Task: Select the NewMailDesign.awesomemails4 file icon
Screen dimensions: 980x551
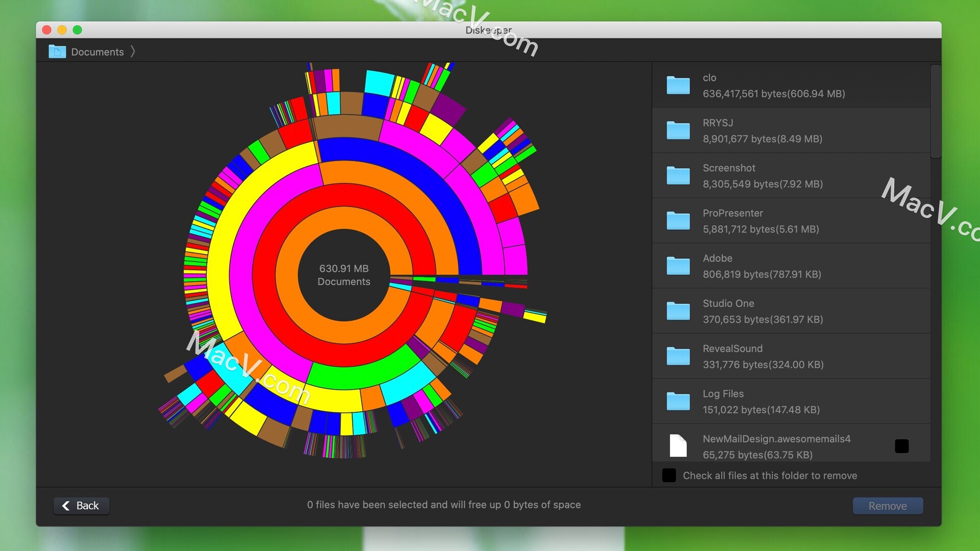Action: [x=678, y=445]
